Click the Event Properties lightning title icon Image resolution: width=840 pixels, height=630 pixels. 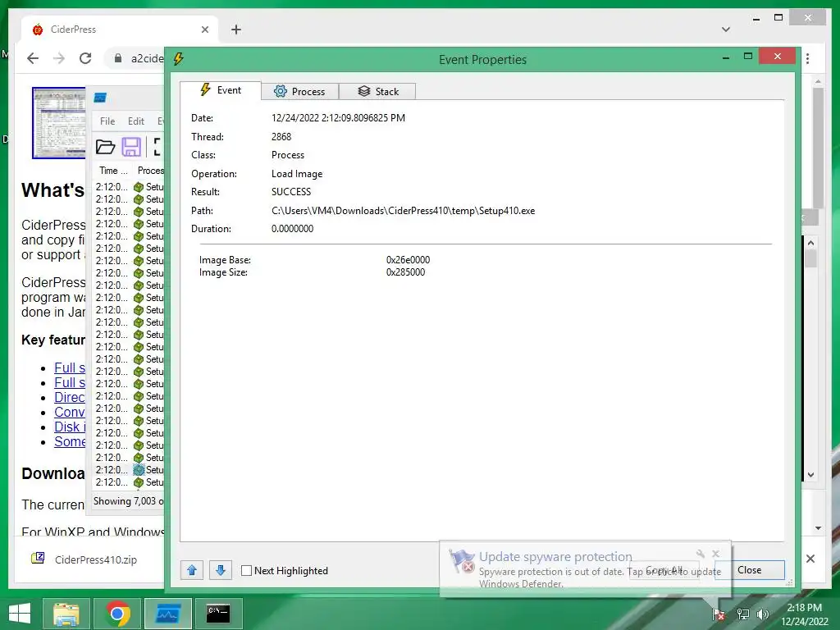(178, 59)
